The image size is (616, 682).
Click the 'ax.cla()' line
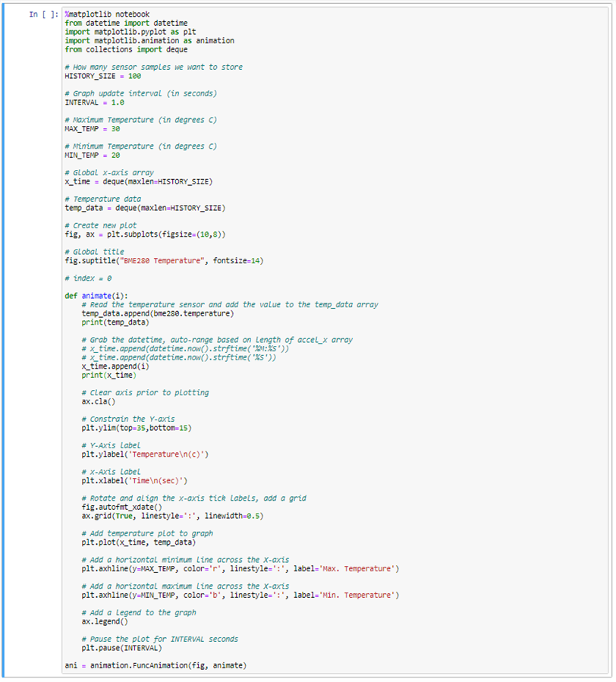point(99,401)
